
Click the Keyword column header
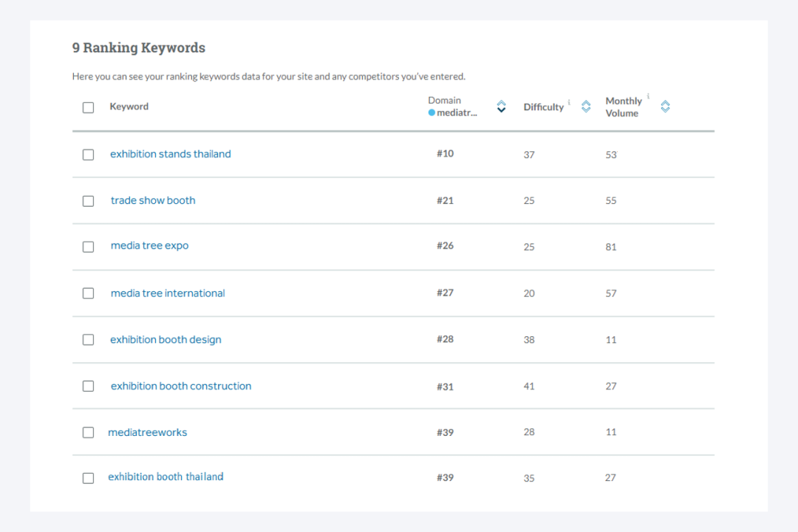coord(129,106)
